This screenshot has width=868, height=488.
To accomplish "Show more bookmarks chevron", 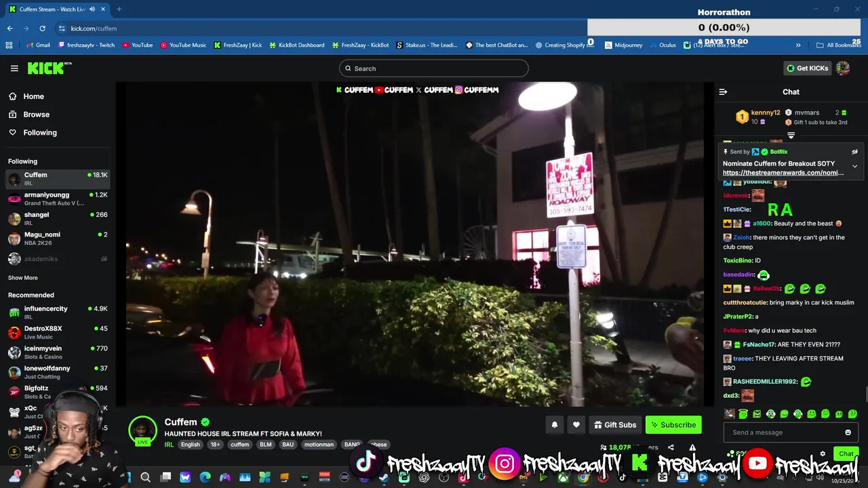I will (x=798, y=45).
